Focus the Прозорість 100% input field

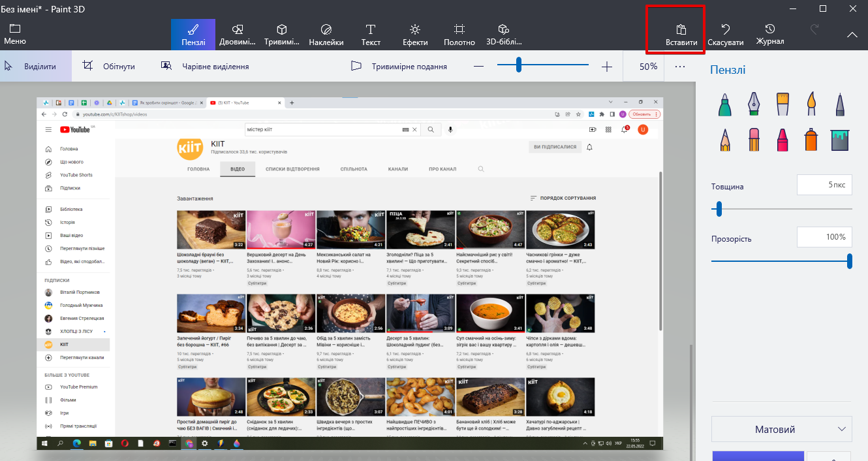pyautogui.click(x=824, y=237)
